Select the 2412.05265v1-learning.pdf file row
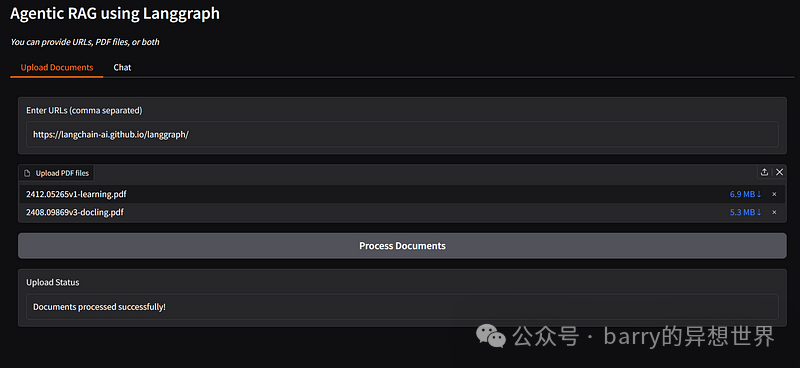 [402, 194]
